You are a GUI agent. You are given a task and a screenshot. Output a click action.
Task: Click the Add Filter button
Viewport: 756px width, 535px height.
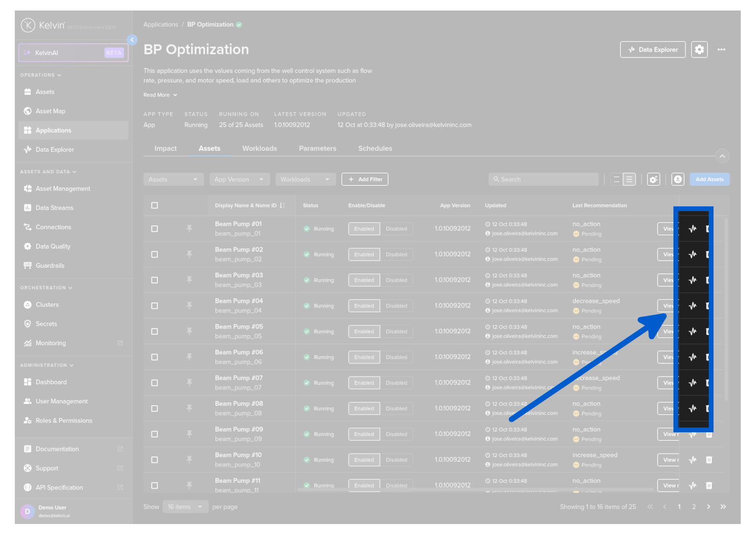click(x=365, y=180)
